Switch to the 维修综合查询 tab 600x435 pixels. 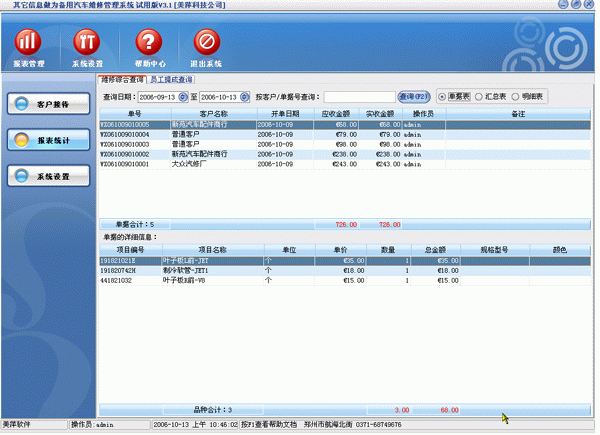[x=122, y=79]
